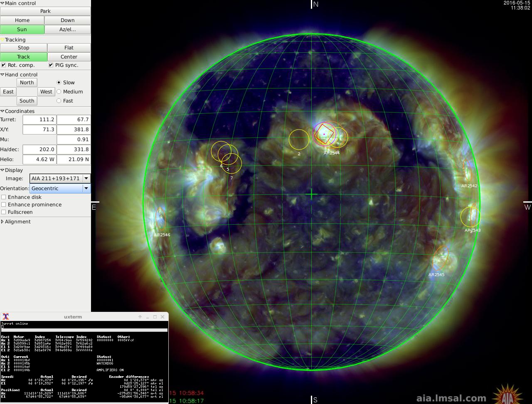This screenshot has width=532, height=404.
Task: Click the AR2542 active region marker
Action: tap(468, 170)
